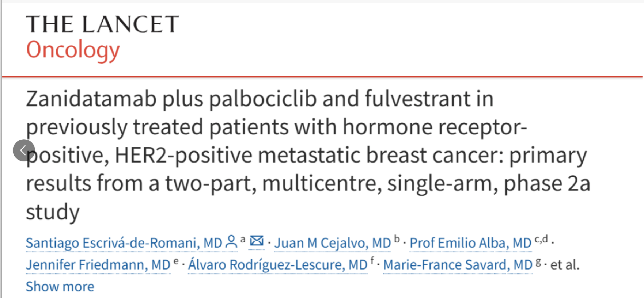Click affiliation superscript a
Image resolution: width=644 pixels, height=298 pixels.
[243, 240]
